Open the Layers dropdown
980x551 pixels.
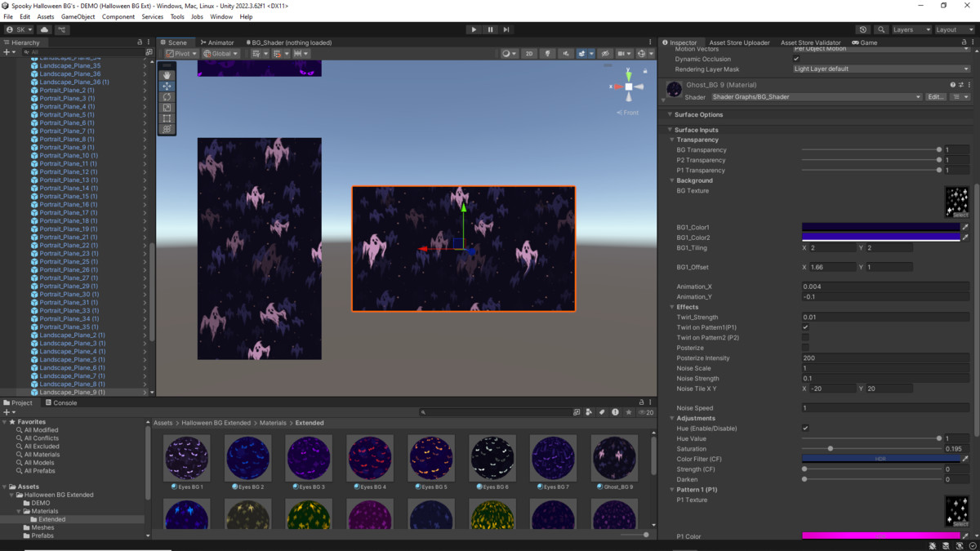[911, 29]
